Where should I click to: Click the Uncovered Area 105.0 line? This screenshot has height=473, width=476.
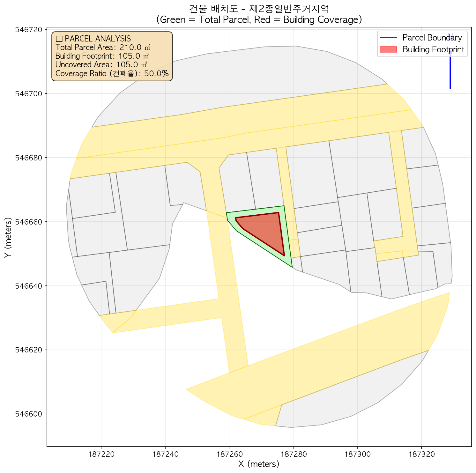[x=101, y=65]
